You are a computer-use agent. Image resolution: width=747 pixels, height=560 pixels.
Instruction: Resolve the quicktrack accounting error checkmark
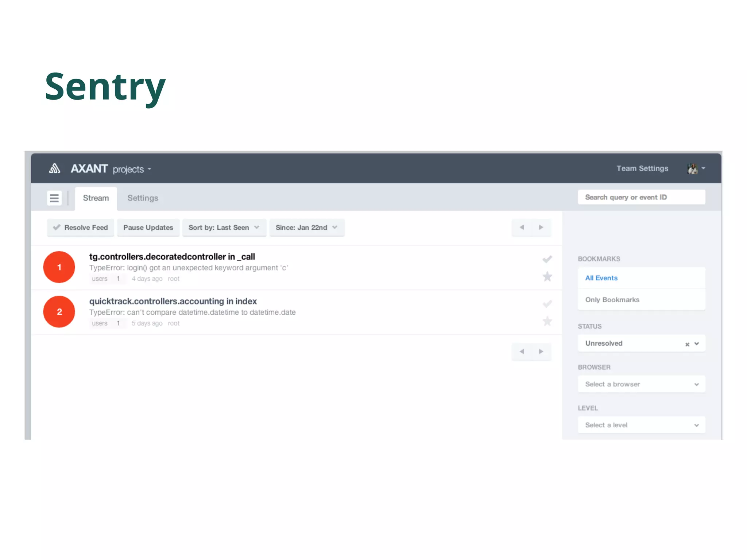(547, 304)
